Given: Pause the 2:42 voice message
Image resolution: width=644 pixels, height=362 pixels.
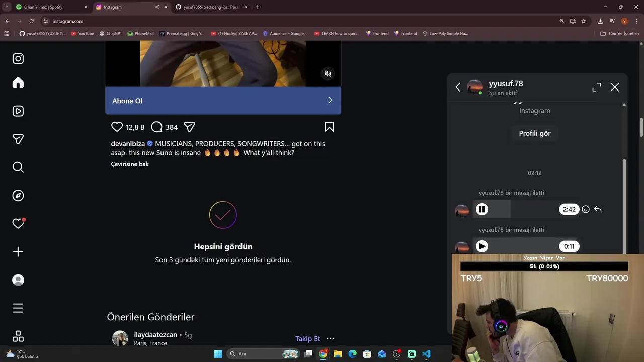Looking at the screenshot, I should coord(482,209).
